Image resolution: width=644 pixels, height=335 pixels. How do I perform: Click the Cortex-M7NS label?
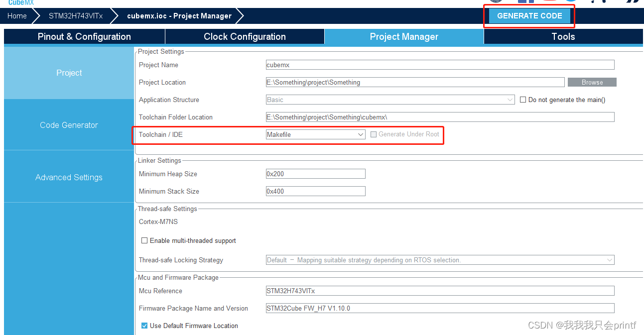click(x=158, y=222)
